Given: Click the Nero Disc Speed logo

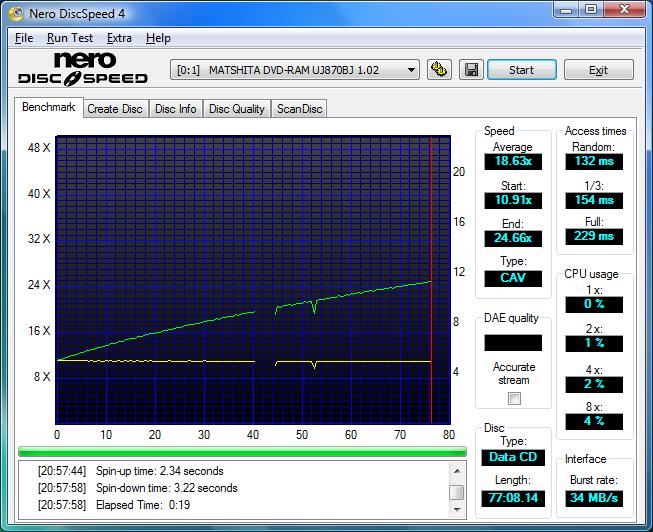Looking at the screenshot, I should [83, 69].
